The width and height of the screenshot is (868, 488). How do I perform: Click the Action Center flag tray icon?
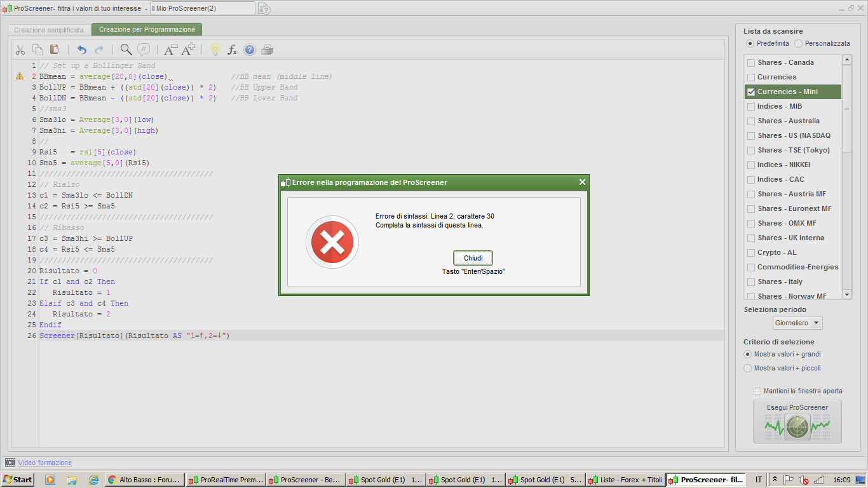(x=789, y=480)
